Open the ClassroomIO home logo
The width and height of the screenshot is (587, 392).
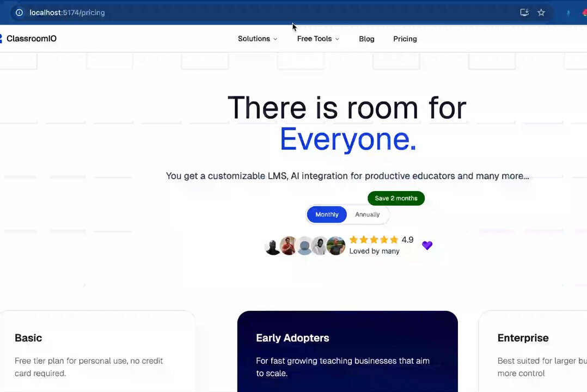click(28, 39)
